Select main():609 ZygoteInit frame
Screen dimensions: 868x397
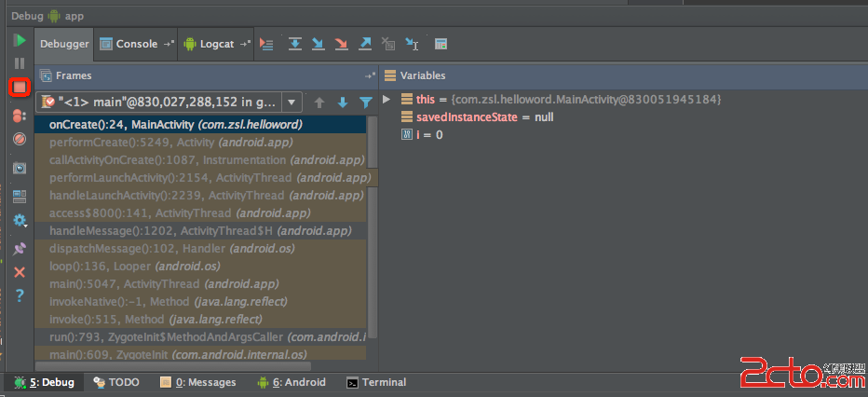click(x=200, y=354)
